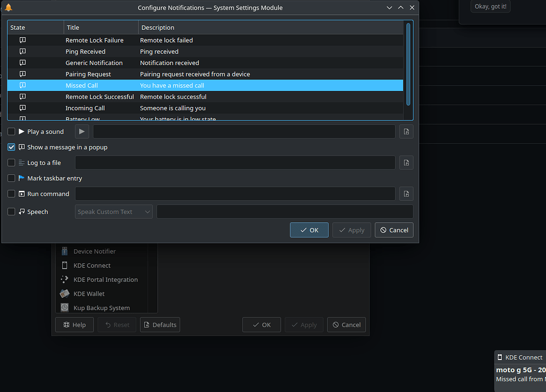Browse for a command to run
The width and height of the screenshot is (546, 392).
406,194
